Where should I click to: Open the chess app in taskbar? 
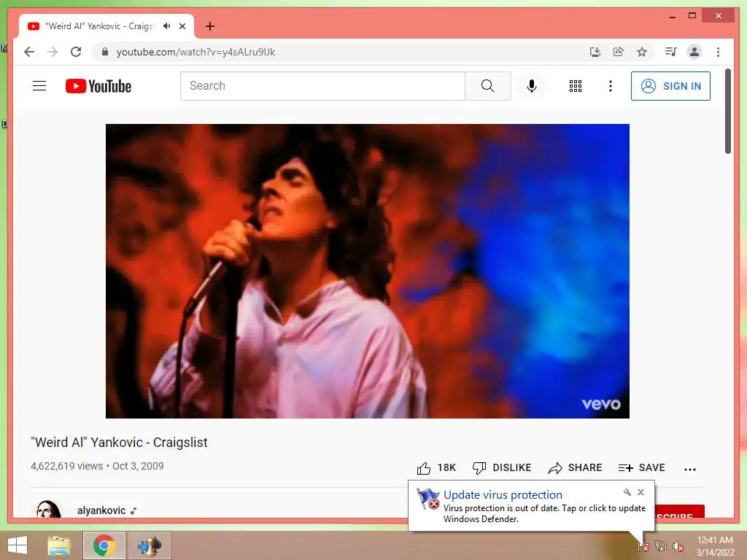[x=149, y=545]
